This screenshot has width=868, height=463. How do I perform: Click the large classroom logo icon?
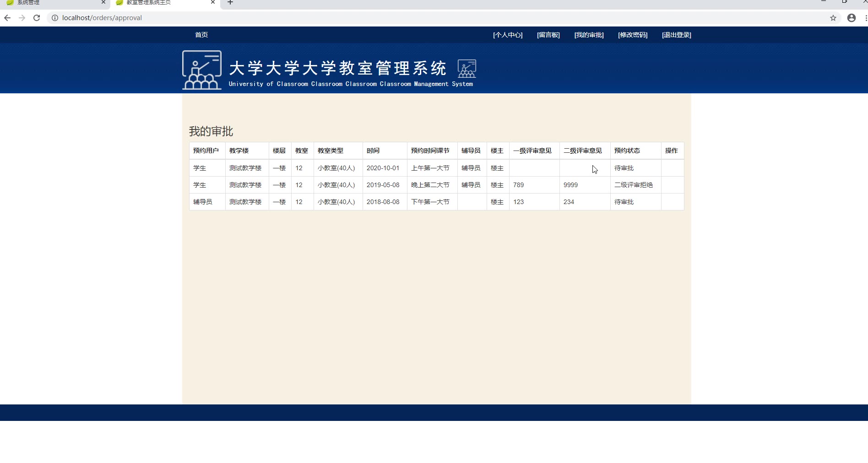click(x=202, y=70)
